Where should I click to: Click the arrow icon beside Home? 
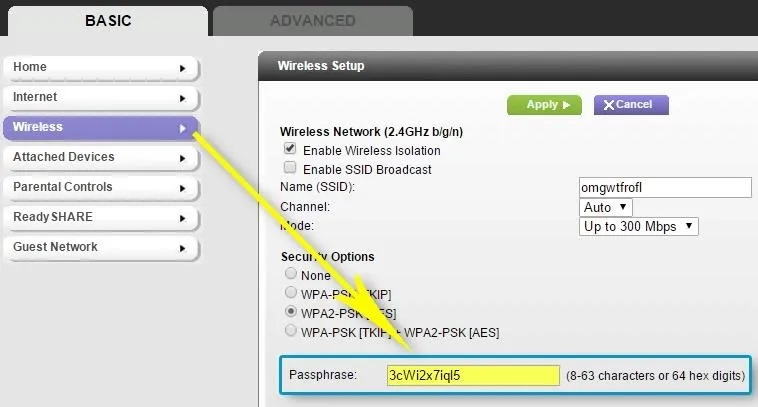click(183, 68)
